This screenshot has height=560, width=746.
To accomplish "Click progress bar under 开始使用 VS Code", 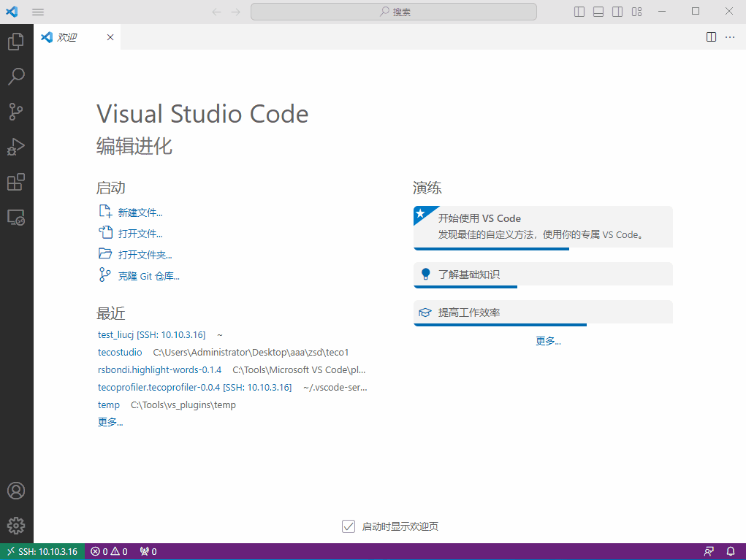I will pyautogui.click(x=492, y=249).
